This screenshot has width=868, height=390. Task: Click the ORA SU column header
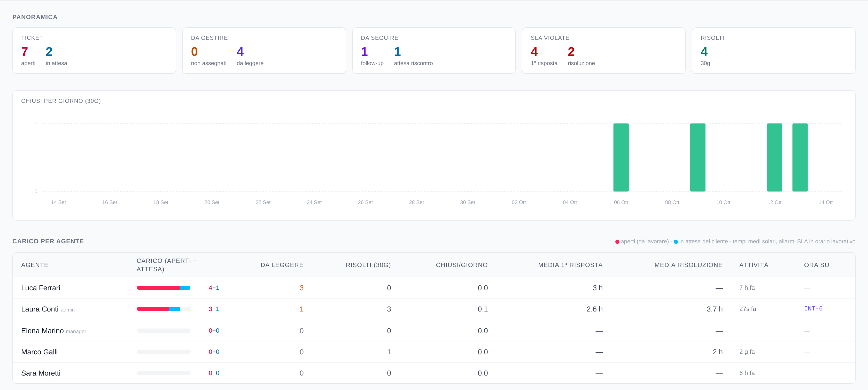pos(816,265)
